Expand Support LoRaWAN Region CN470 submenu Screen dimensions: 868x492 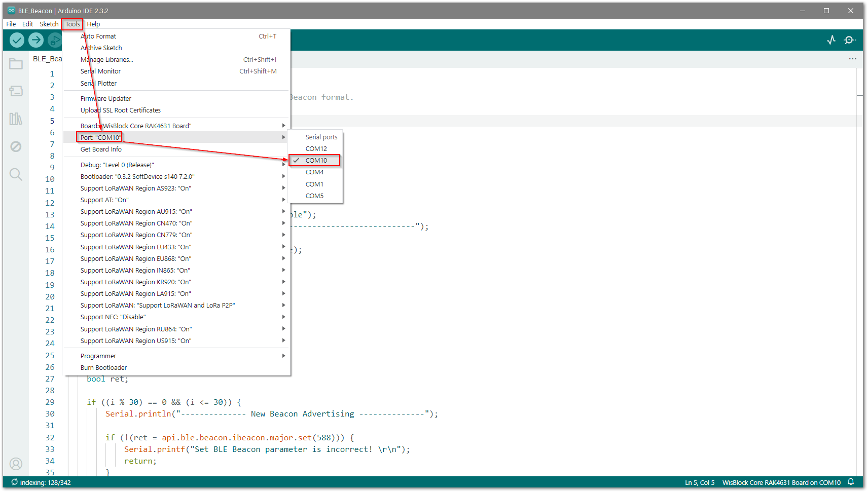pyautogui.click(x=176, y=223)
